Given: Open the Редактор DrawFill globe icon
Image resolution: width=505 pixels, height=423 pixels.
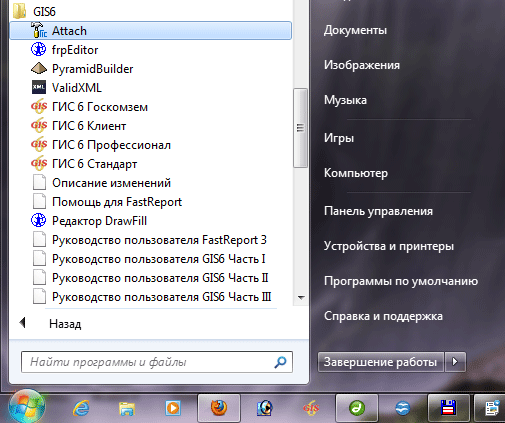Looking at the screenshot, I should [x=39, y=221].
